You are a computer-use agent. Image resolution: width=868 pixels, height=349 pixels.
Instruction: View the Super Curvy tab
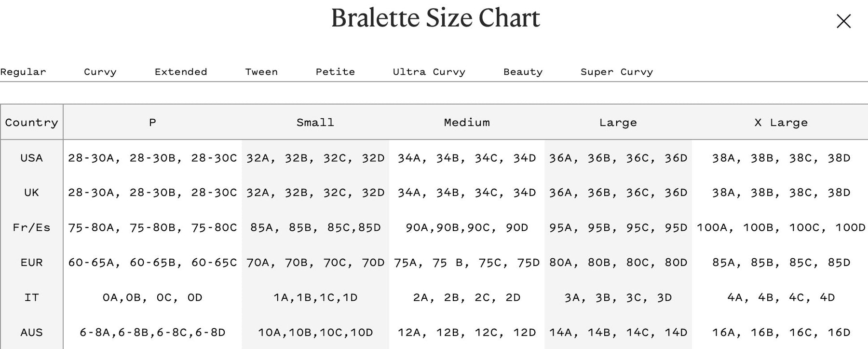pos(616,72)
